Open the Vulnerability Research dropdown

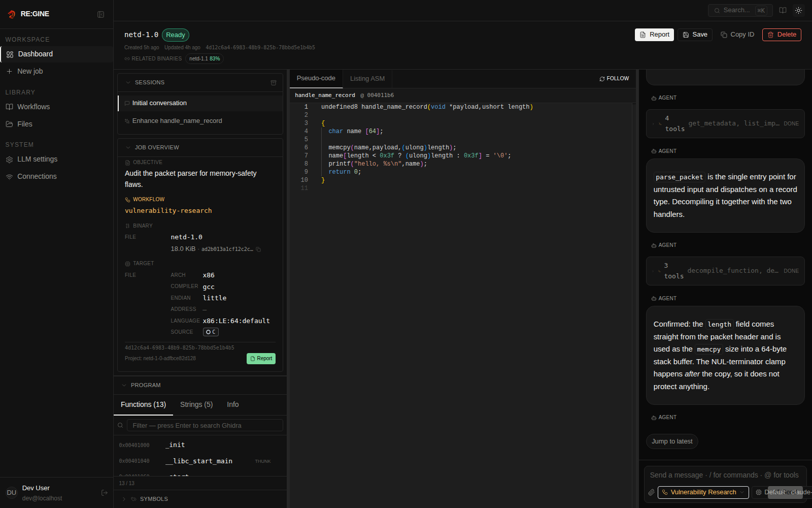click(x=703, y=492)
